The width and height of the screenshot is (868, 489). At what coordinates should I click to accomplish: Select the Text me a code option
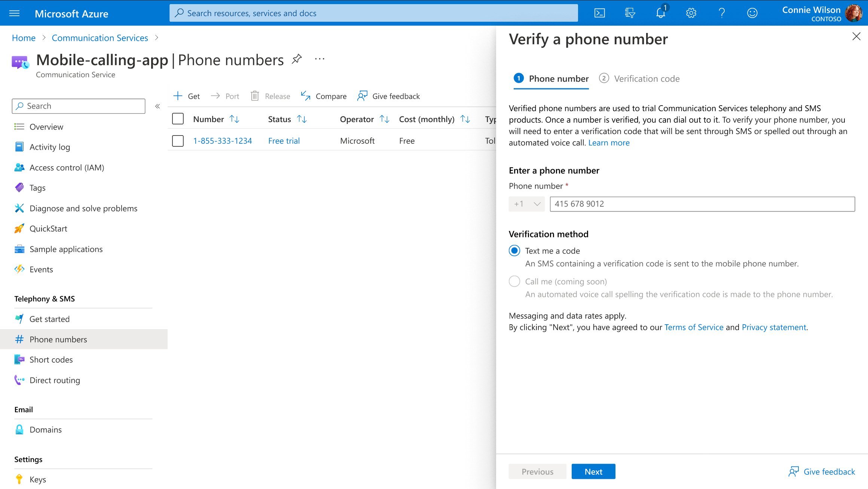[514, 250]
